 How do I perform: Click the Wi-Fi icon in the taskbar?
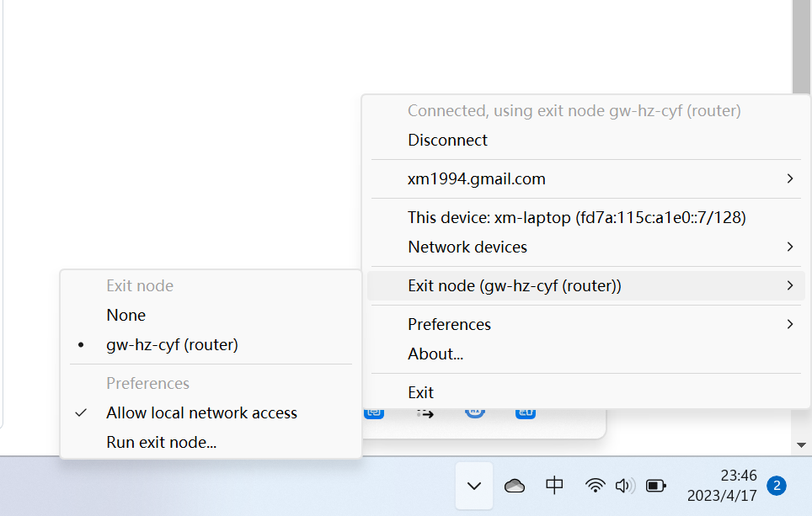pyautogui.click(x=595, y=485)
